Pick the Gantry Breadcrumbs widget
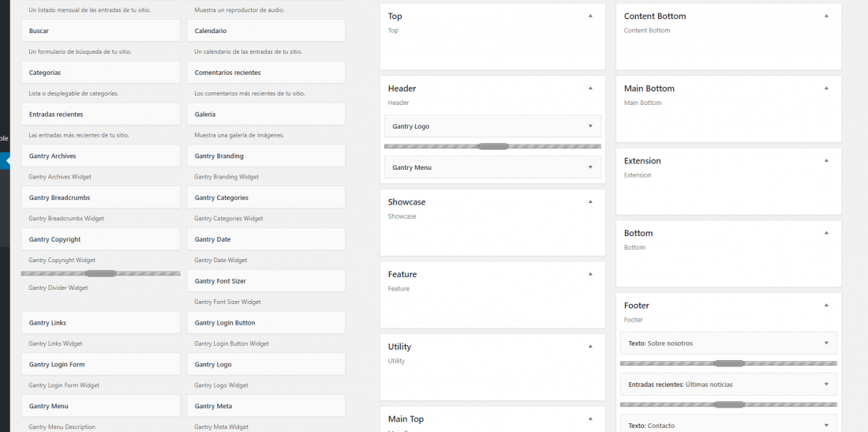The image size is (868, 432). pos(101,197)
